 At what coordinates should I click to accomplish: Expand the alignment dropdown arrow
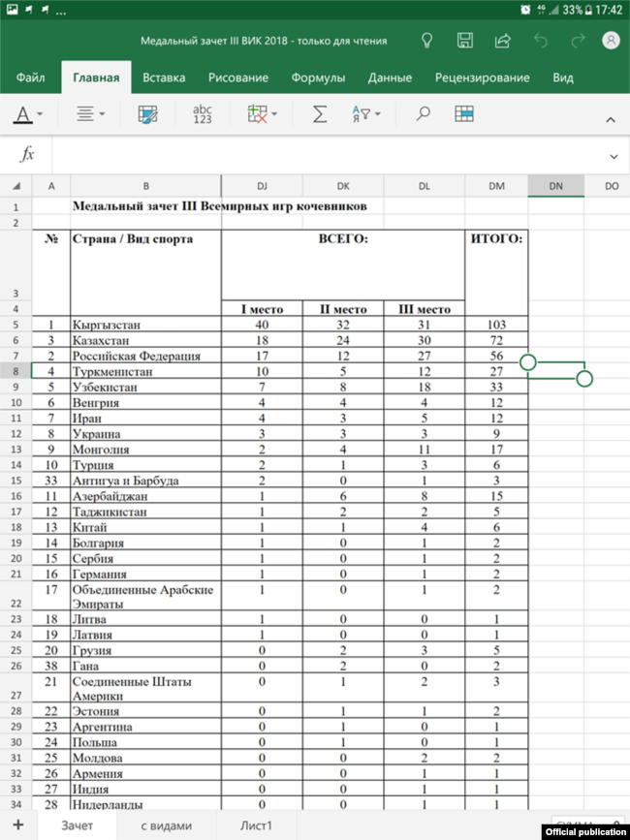(x=102, y=114)
